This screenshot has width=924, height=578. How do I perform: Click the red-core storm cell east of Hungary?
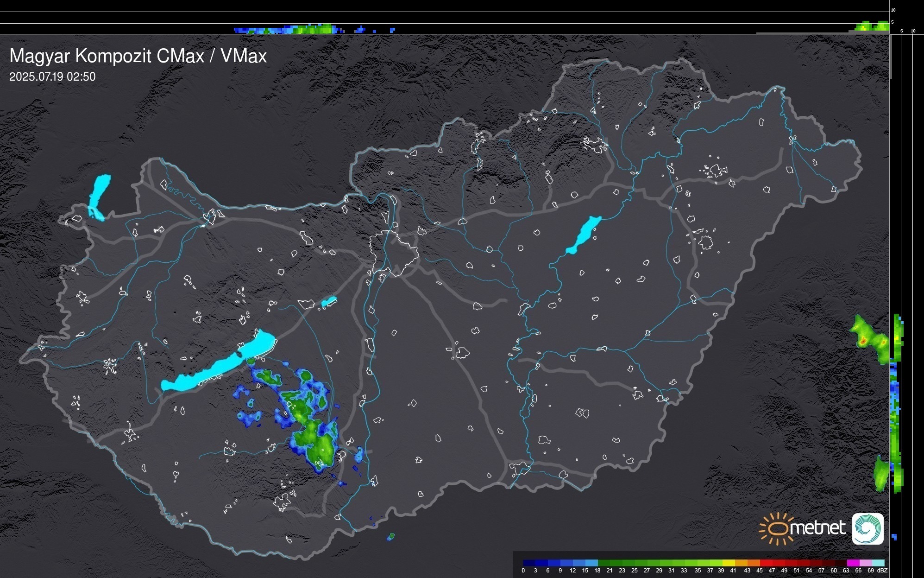[863, 341]
